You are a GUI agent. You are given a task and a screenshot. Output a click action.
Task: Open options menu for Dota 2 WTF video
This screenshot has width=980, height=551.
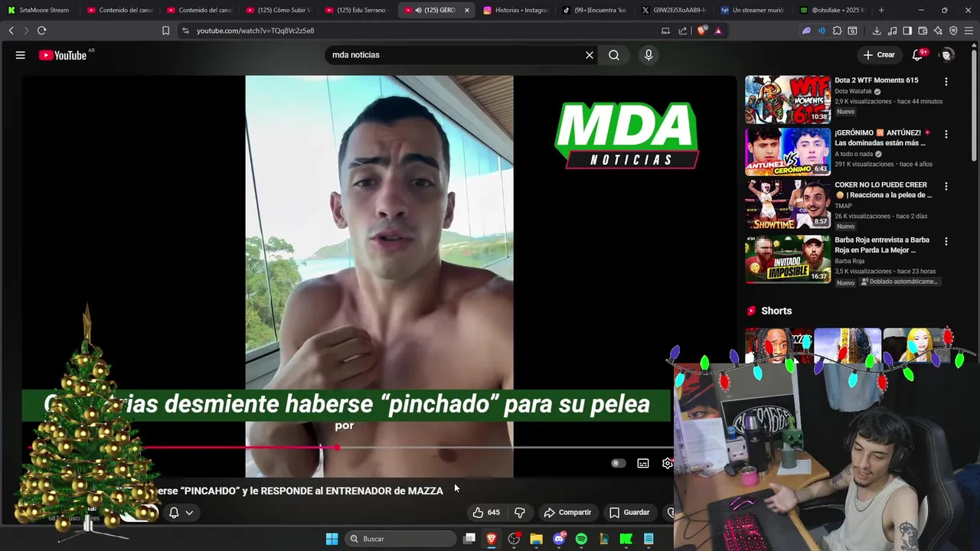pyautogui.click(x=946, y=81)
